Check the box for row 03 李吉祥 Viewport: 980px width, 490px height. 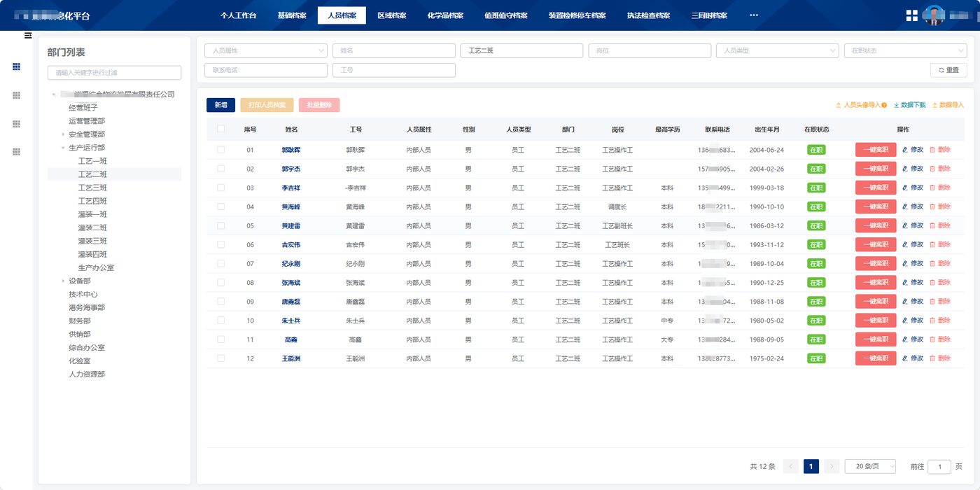pyautogui.click(x=221, y=188)
